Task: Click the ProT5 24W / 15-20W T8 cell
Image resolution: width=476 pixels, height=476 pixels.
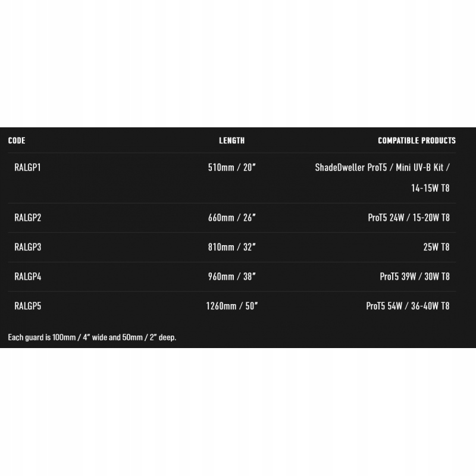Action: click(x=408, y=218)
